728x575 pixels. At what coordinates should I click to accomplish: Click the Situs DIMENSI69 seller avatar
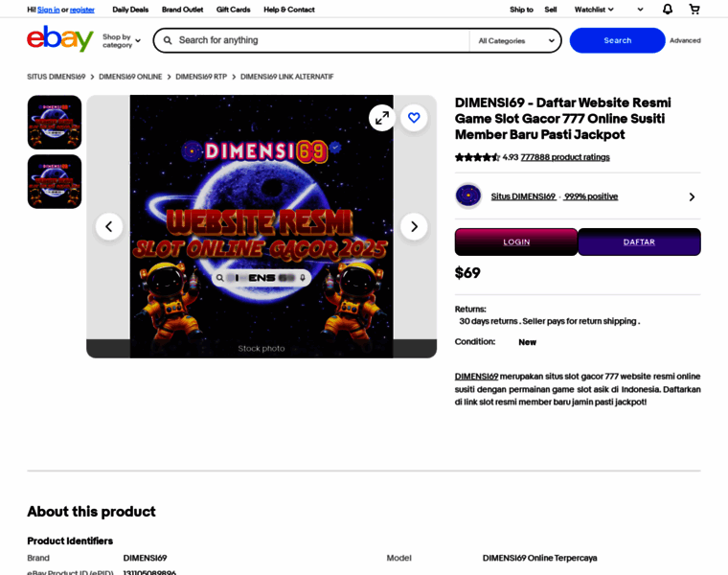click(468, 195)
